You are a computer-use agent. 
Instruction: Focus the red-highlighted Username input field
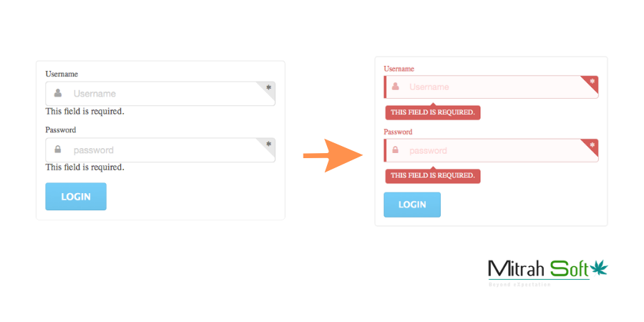491,87
